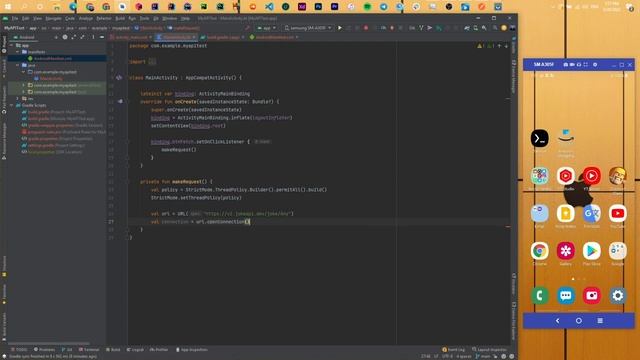Toggle the Project tool window from the left stripe
Screen dimensions: 640x360
pyautogui.click(x=4, y=44)
